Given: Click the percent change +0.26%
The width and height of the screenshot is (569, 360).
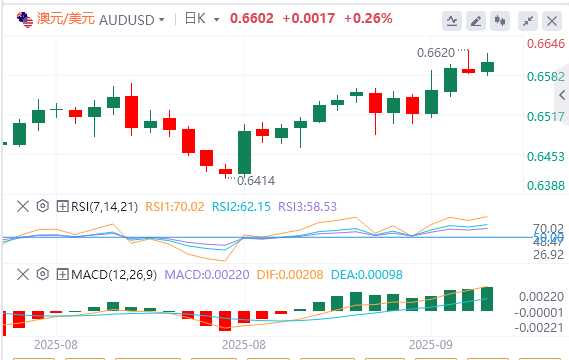Looking at the screenshot, I should pyautogui.click(x=368, y=19).
